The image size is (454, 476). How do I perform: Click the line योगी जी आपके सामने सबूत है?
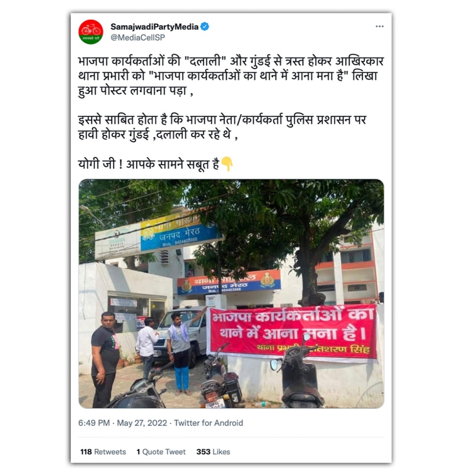point(149,164)
